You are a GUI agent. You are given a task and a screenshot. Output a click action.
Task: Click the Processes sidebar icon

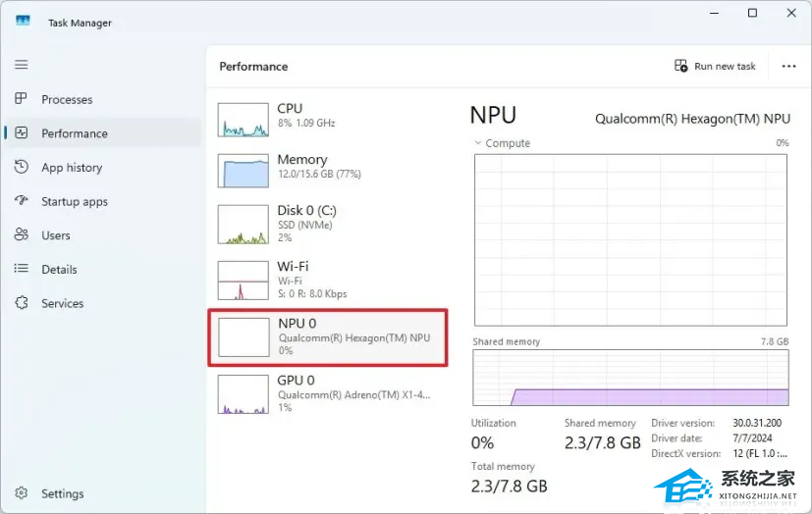click(21, 98)
